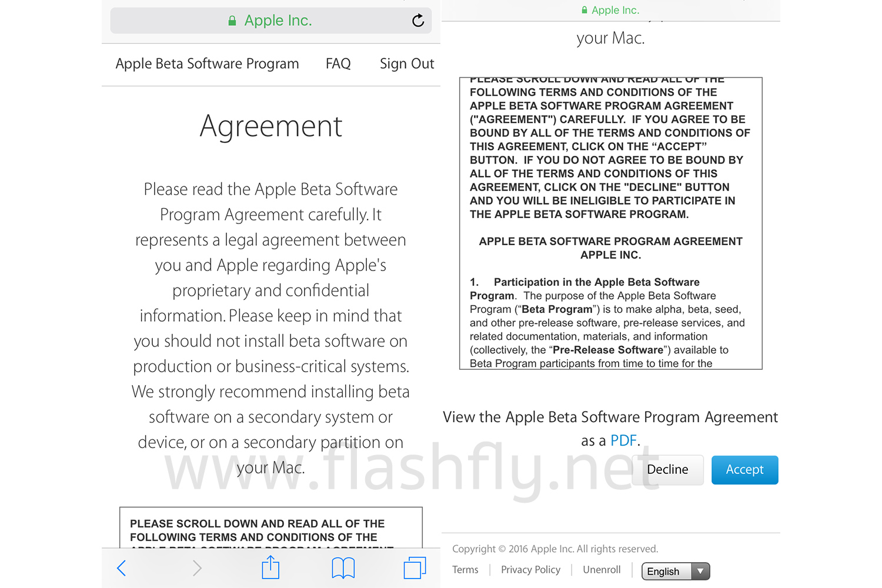The image size is (882, 588).
Task: Reload the page with the refresh icon
Action: [418, 21]
